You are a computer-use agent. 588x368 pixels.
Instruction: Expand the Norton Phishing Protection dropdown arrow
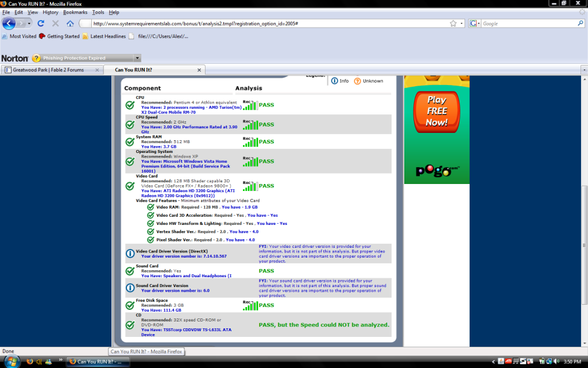click(x=137, y=58)
